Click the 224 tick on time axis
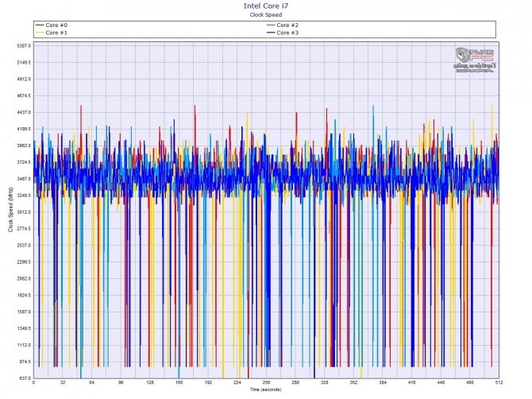This screenshot has height=399, width=532. click(x=237, y=382)
